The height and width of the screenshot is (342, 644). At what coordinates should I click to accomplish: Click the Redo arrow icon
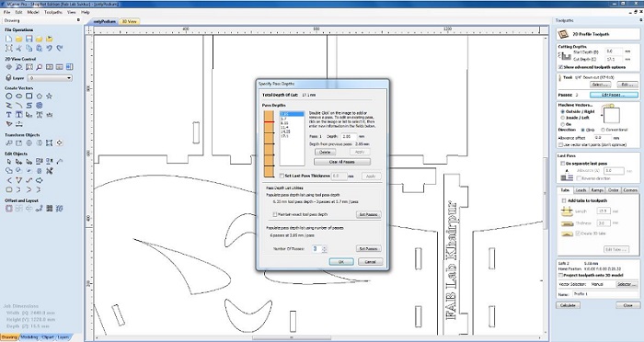tap(60, 49)
